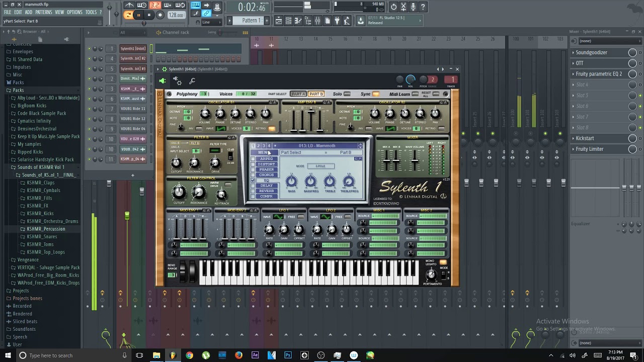Open the PATTERNS menu
644x362 pixels.
pyautogui.click(x=43, y=12)
